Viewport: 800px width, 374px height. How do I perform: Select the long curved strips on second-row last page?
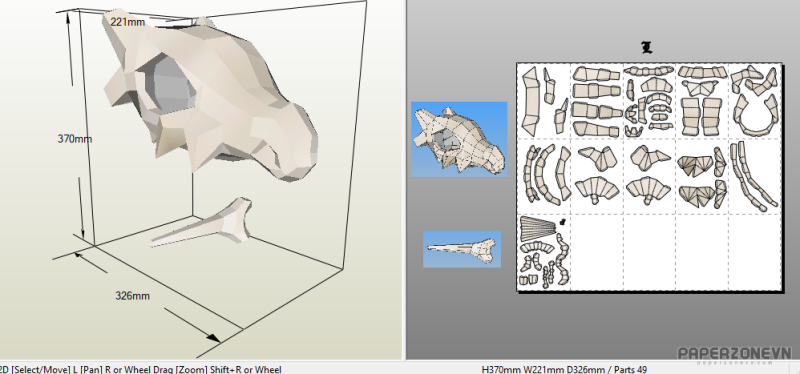click(x=754, y=176)
